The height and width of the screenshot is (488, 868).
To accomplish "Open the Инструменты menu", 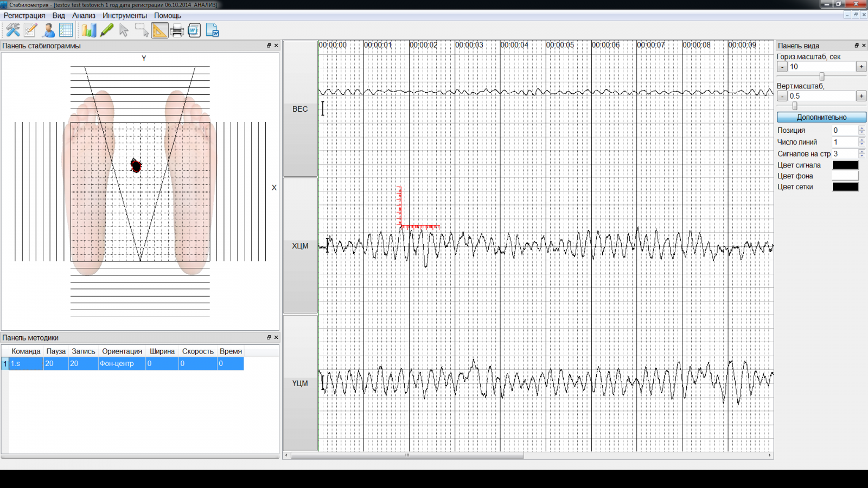I will pos(124,15).
